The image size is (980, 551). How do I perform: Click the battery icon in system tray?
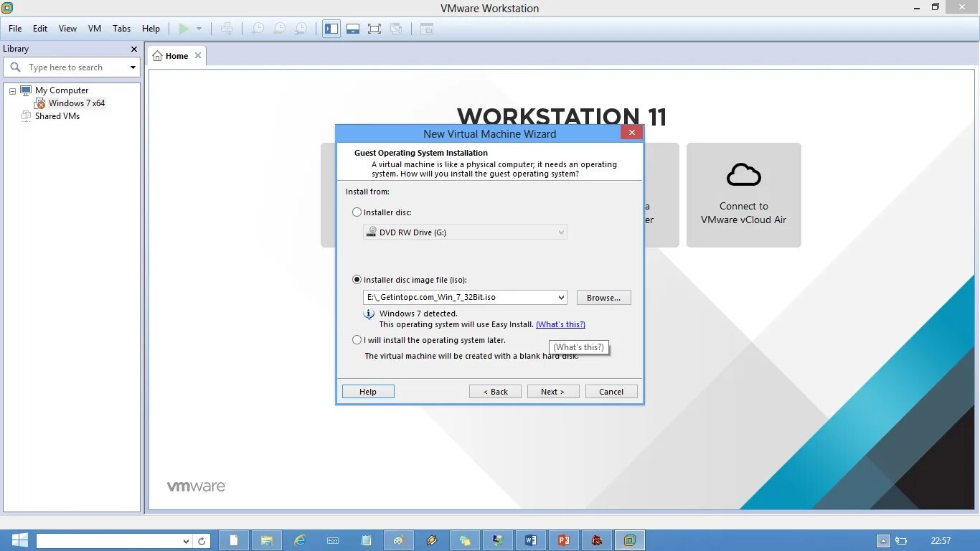point(901,541)
